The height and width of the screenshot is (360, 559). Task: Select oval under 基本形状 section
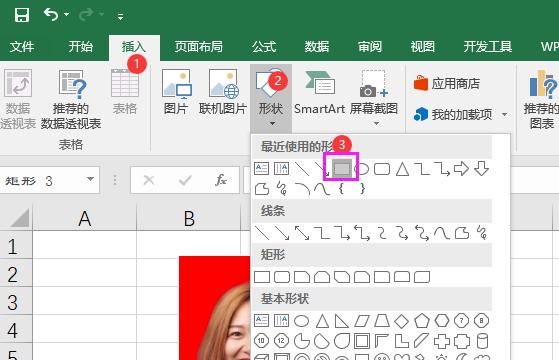tap(301, 321)
